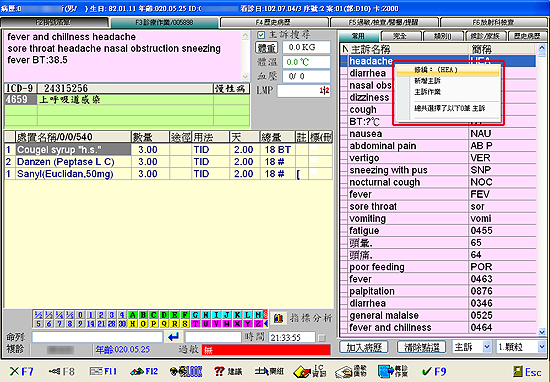
Task: Click the 加入病歷 button
Action: point(364,347)
